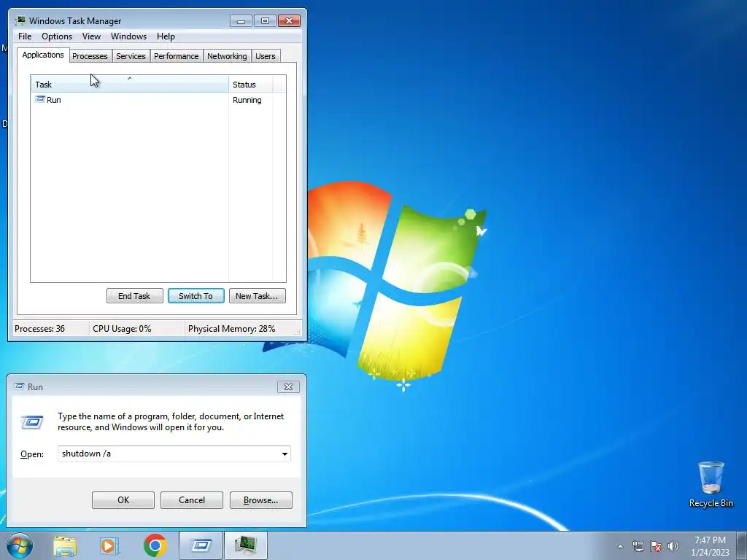The image size is (747, 560).
Task: Sort by the Task column header
Action: point(130,85)
